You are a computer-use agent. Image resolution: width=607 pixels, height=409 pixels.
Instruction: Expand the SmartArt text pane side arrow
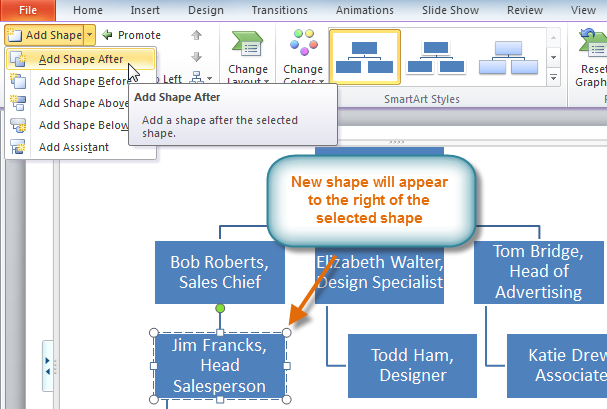click(47, 359)
